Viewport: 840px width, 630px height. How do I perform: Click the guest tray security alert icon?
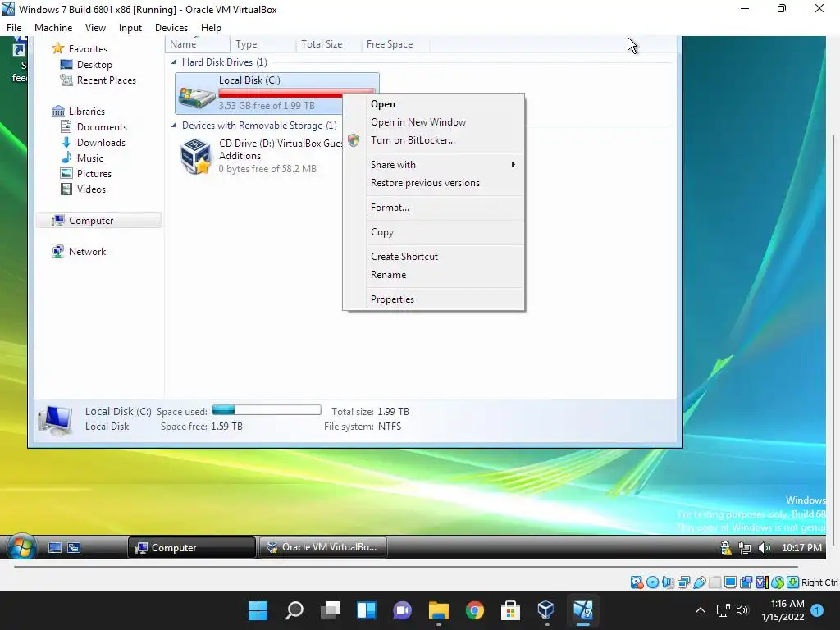(x=726, y=547)
